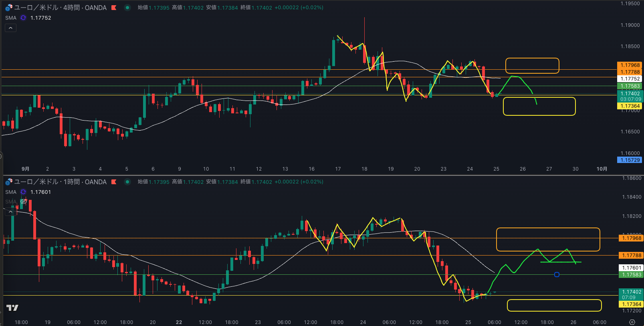Click the TradingView logo in bottom chart
Image resolution: width=644 pixels, height=326 pixels.
click(12, 308)
